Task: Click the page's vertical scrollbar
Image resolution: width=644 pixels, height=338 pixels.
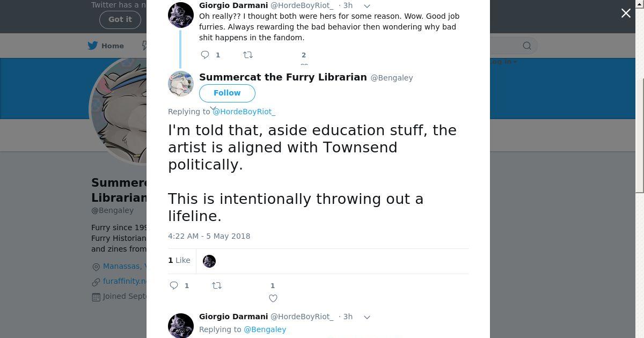Action: pyautogui.click(x=639, y=134)
